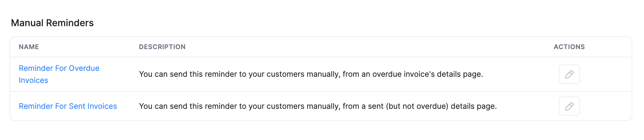Image resolution: width=644 pixels, height=140 pixels.
Task: Click "Reminder For Overdue" first line text
Action: (x=59, y=68)
